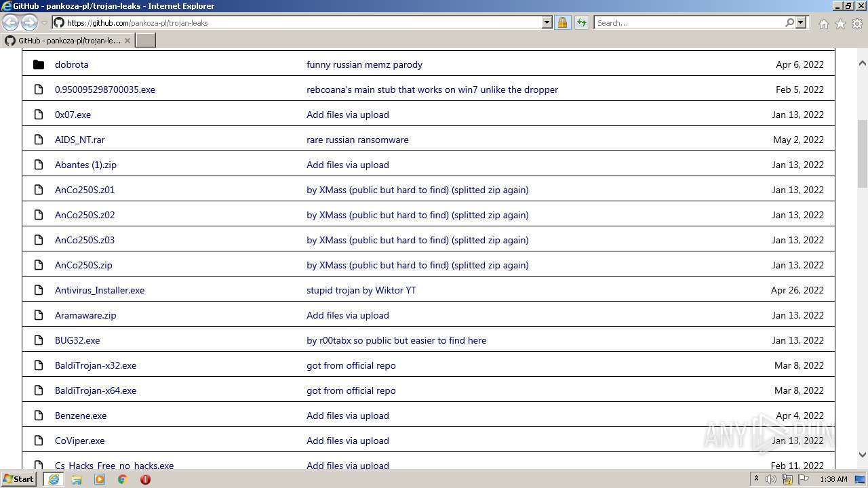Open the AnCo250S.z01 file link
The image size is (868, 488).
click(x=85, y=190)
